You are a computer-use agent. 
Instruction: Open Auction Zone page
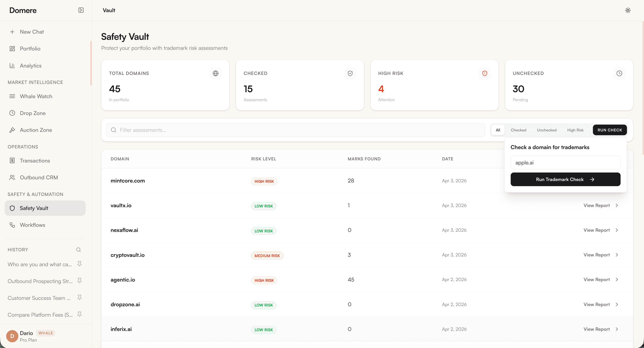click(36, 130)
